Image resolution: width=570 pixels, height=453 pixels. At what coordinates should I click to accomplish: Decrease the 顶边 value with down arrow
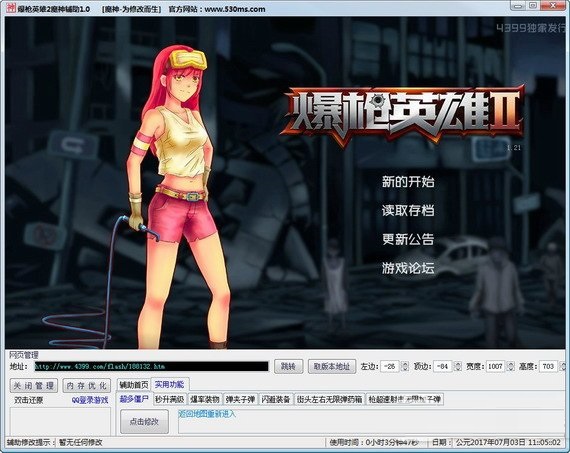pyautogui.click(x=458, y=369)
